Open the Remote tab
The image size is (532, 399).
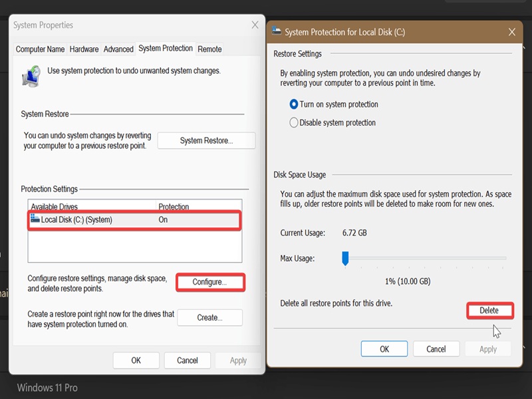click(x=209, y=49)
